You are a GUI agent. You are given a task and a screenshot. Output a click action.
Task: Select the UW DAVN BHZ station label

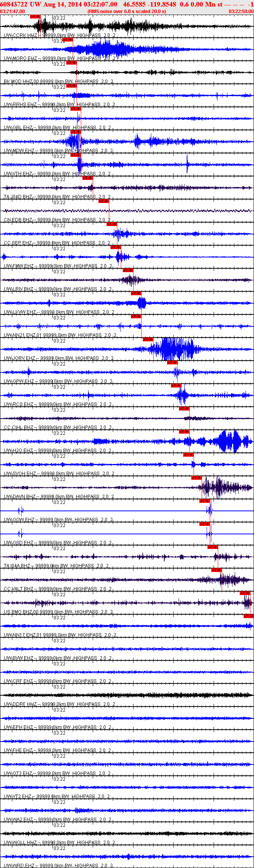click(x=59, y=497)
